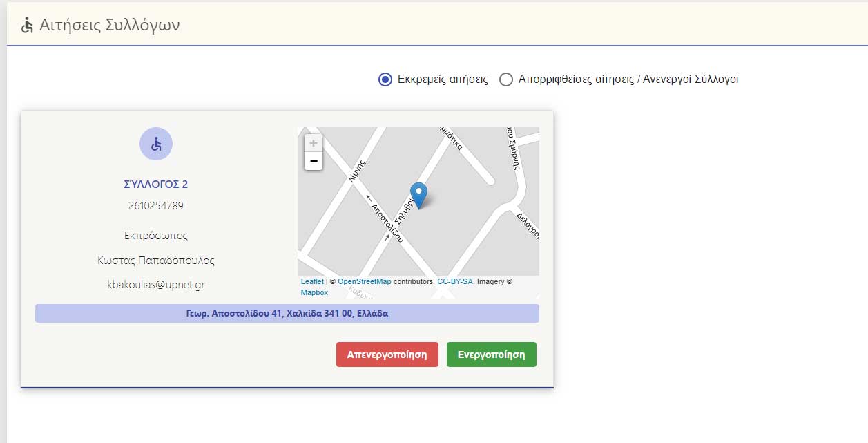Image resolution: width=868 pixels, height=443 pixels.
Task: Click the email kbakoulias@upnet.gr
Action: pos(156,285)
